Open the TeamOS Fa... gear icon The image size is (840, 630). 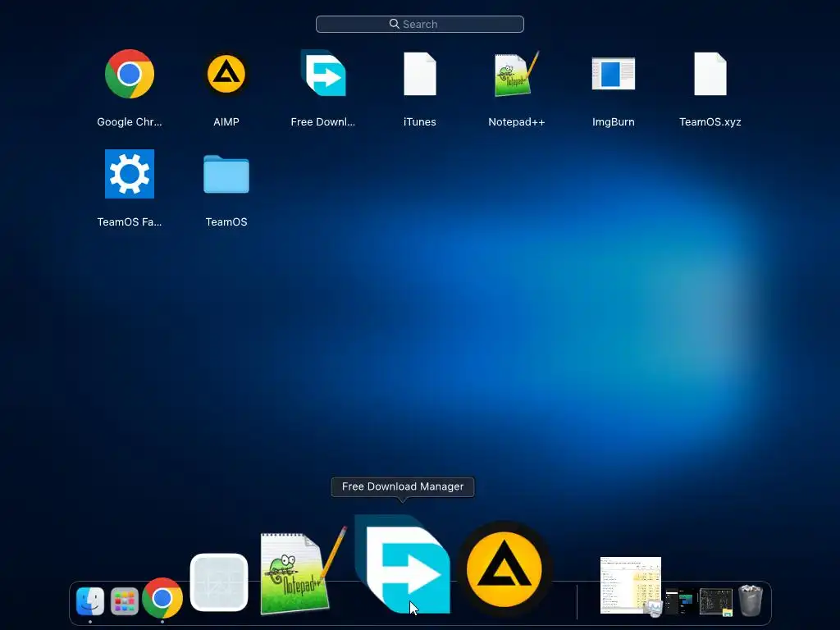(130, 174)
